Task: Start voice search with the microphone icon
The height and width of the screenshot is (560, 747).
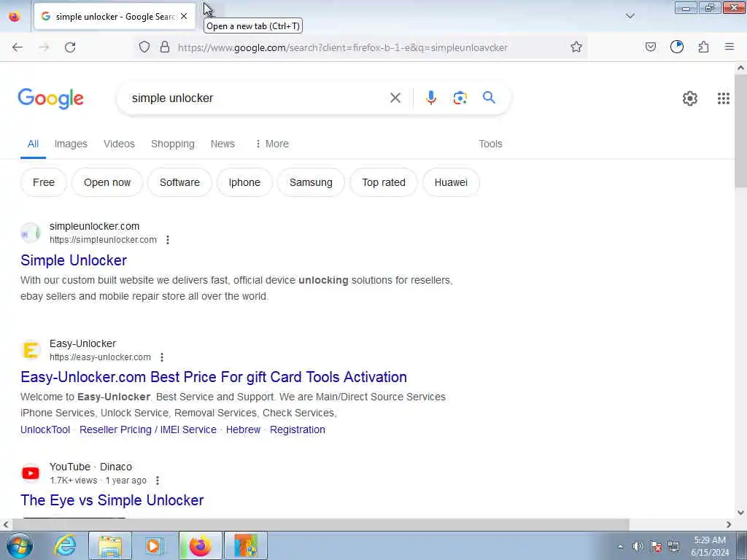Action: 430,98
